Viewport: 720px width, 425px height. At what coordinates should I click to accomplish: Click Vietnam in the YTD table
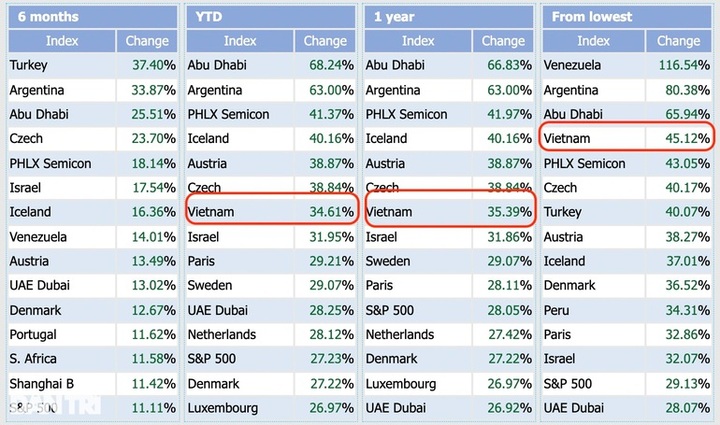click(212, 212)
